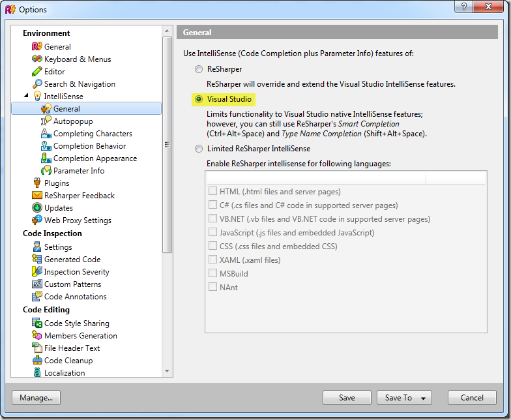Viewport: 511px width, 420px height.
Task: Enable the JavaScript checkbox
Action: 212,232
